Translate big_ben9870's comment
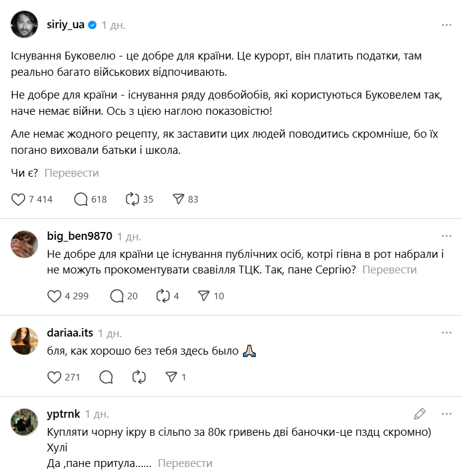462x476 pixels. pyautogui.click(x=389, y=270)
